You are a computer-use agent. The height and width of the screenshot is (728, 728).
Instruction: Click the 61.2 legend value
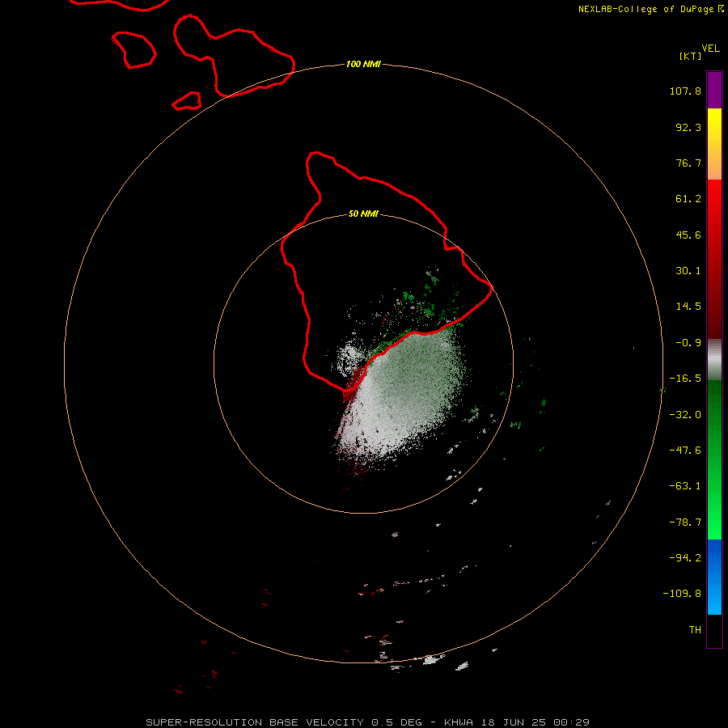point(688,199)
